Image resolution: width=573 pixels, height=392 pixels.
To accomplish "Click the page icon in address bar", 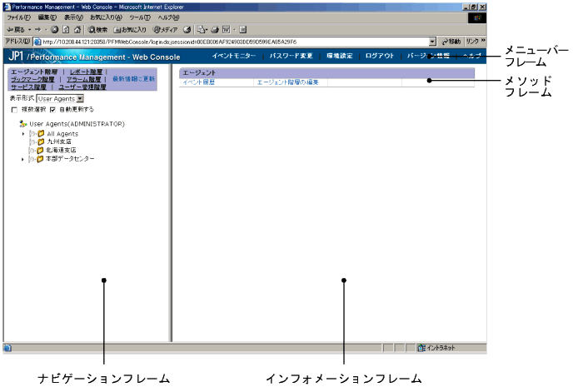I will (x=37, y=42).
